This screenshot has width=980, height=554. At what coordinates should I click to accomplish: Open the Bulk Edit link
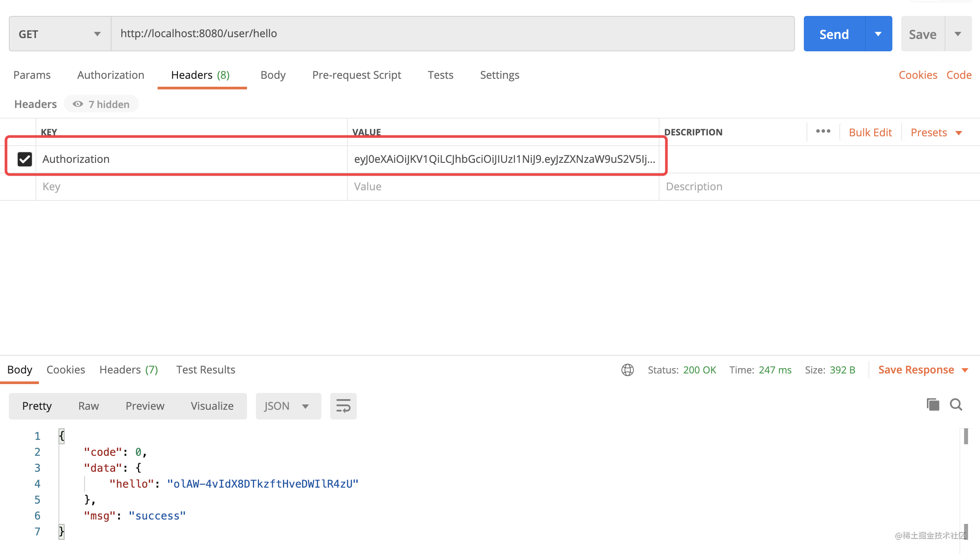click(870, 132)
